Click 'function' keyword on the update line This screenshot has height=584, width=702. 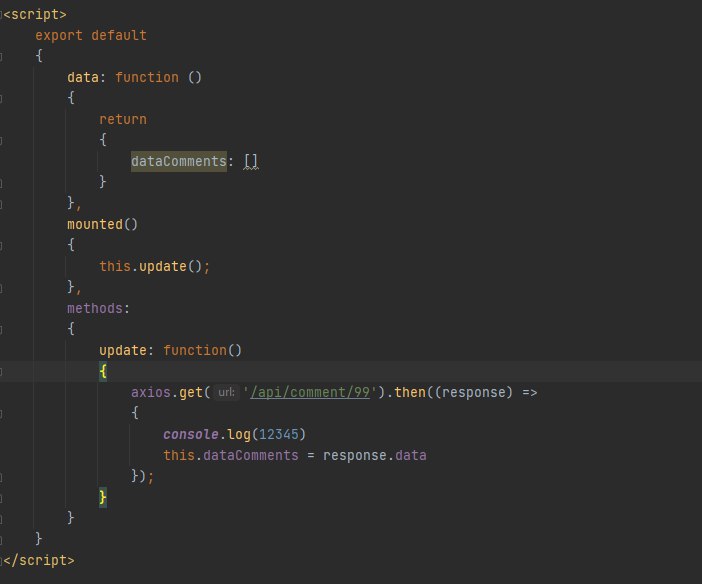point(195,350)
